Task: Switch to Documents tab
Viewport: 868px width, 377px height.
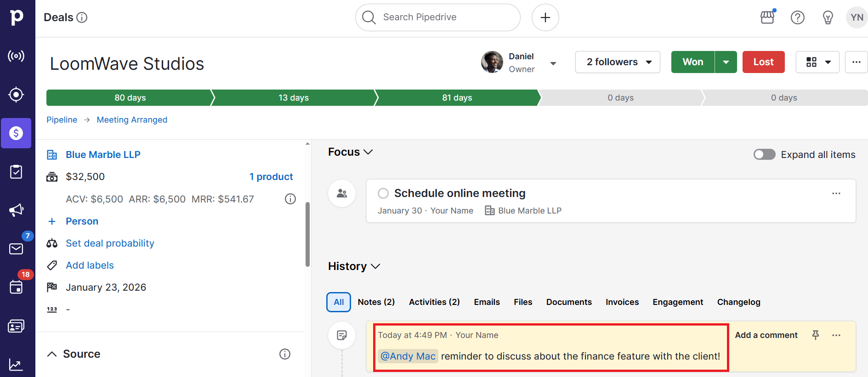Action: coord(569,302)
